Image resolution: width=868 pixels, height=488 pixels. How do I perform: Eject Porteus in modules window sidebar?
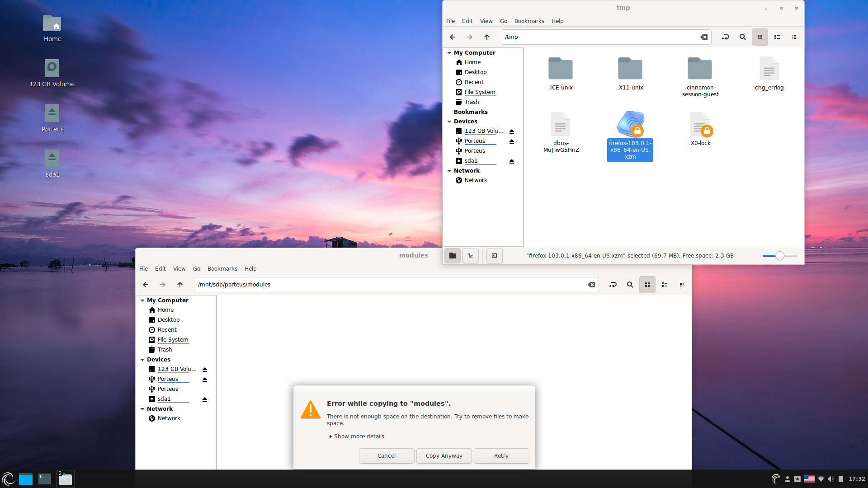pos(205,380)
